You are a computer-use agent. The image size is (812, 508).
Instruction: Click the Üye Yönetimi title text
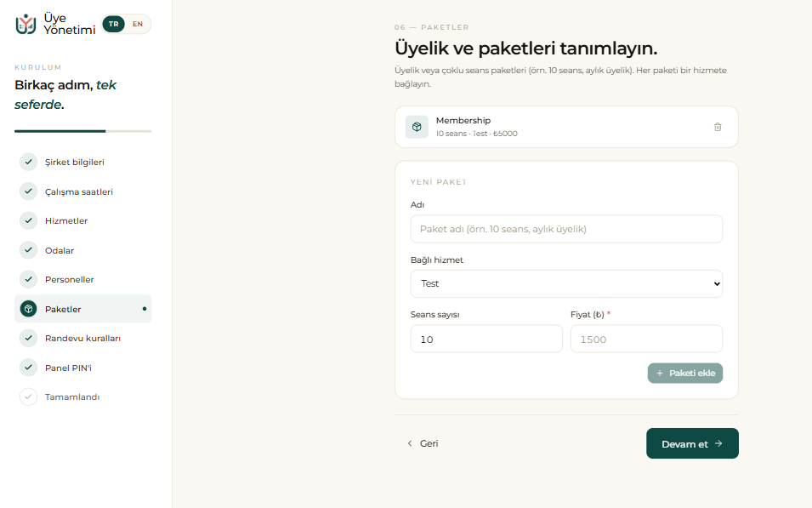[70, 24]
